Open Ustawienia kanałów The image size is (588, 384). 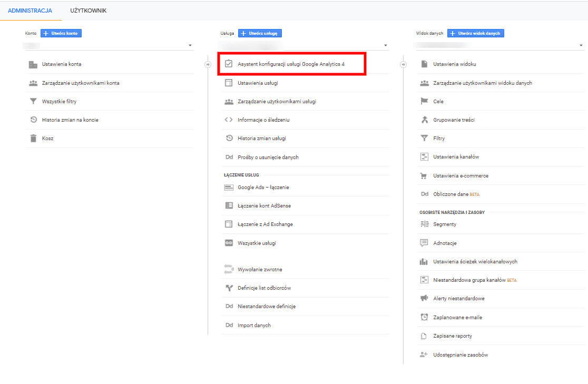pyautogui.click(x=456, y=157)
